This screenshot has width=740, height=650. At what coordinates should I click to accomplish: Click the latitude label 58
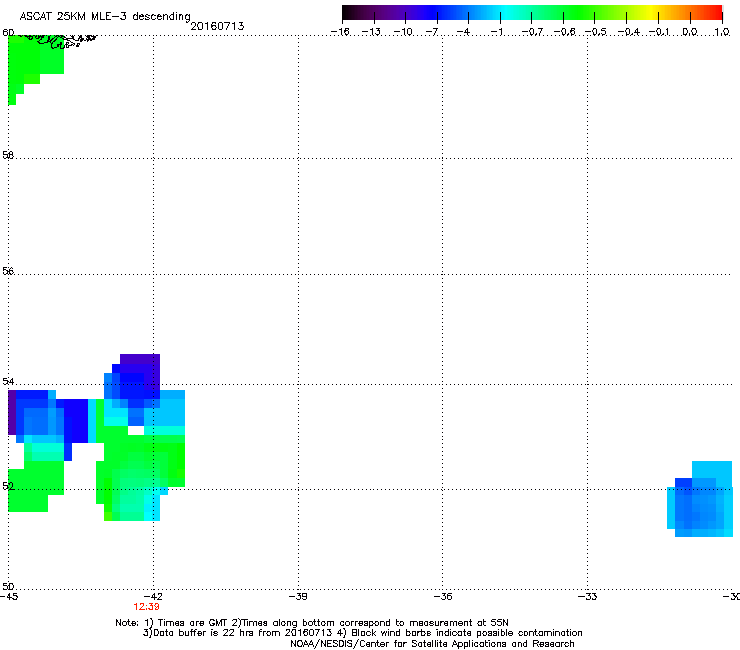click(8, 155)
